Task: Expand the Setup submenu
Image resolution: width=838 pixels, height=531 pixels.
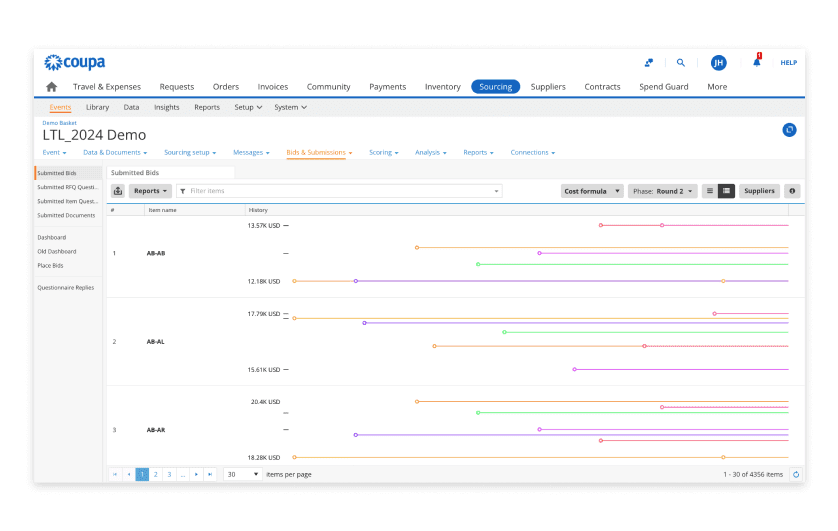Action: (x=248, y=107)
